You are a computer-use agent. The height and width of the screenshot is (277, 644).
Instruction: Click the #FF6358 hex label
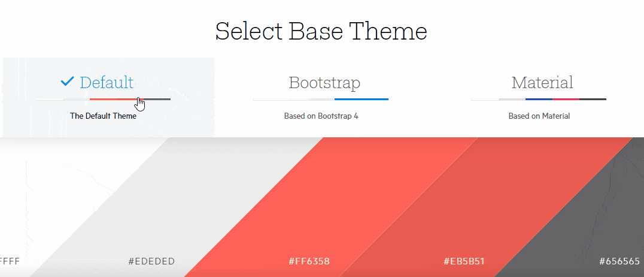309,261
